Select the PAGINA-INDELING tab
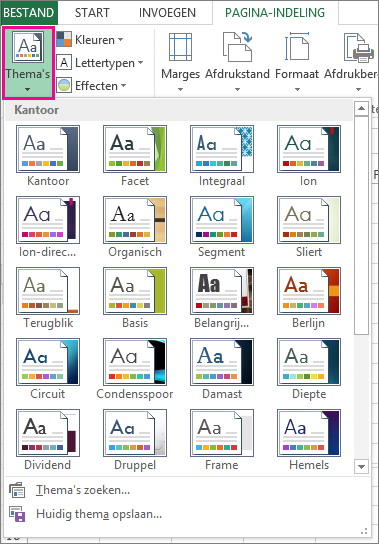The width and height of the screenshot is (379, 544). click(x=275, y=12)
